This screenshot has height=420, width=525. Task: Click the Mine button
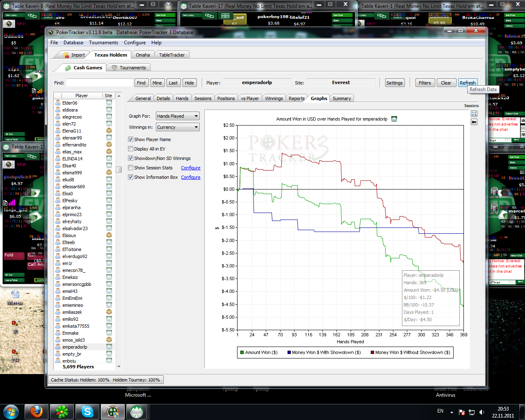click(x=157, y=83)
